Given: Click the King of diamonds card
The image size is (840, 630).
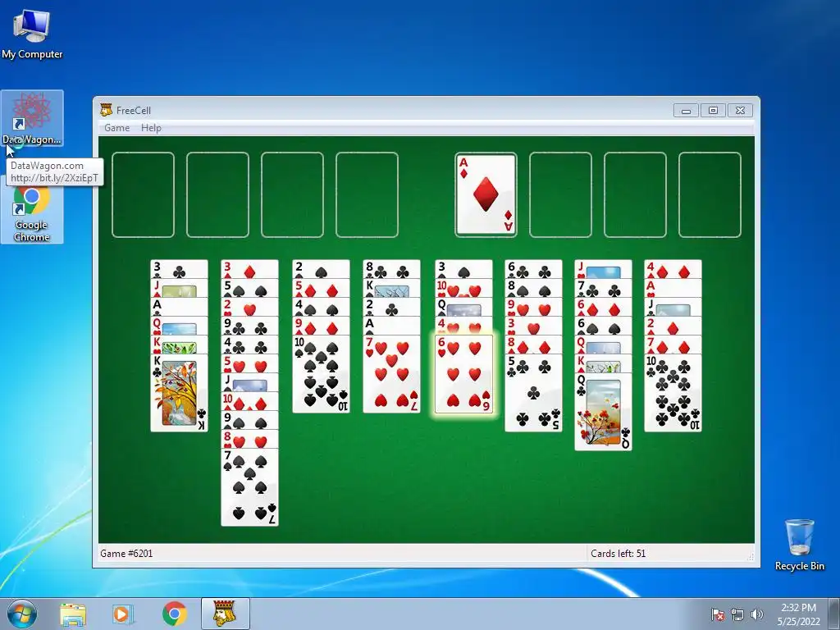Looking at the screenshot, I should pos(603,363).
